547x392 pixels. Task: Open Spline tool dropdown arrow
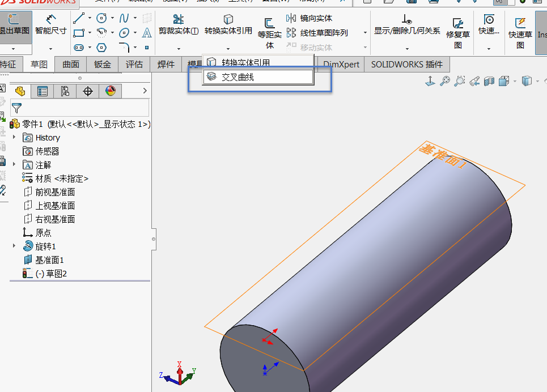[135, 18]
